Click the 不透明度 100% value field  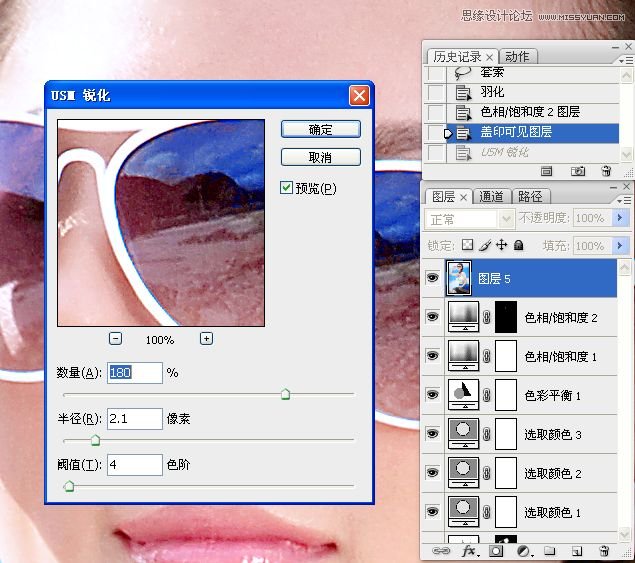point(592,218)
